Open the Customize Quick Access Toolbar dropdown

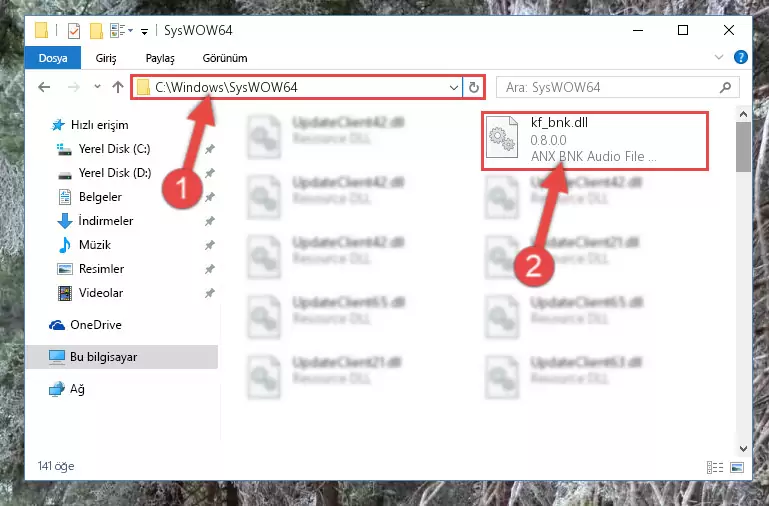point(144,31)
